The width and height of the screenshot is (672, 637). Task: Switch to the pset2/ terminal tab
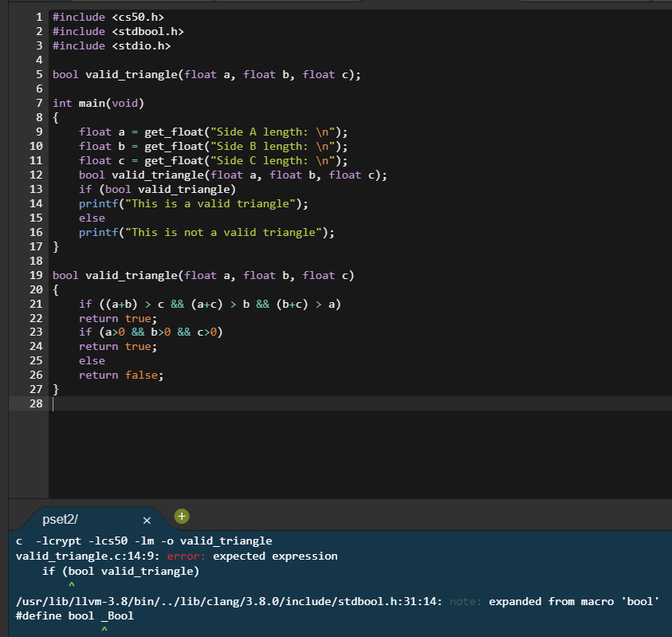tap(60, 520)
